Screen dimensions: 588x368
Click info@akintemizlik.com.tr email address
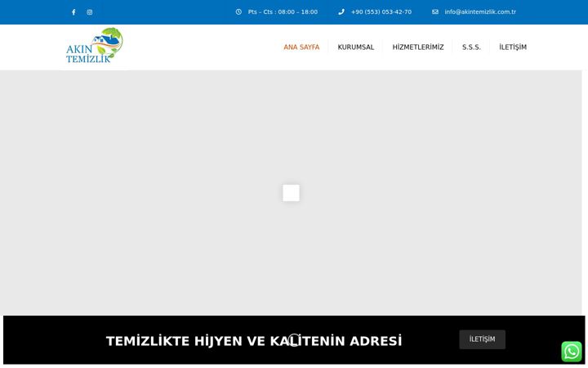(x=480, y=12)
